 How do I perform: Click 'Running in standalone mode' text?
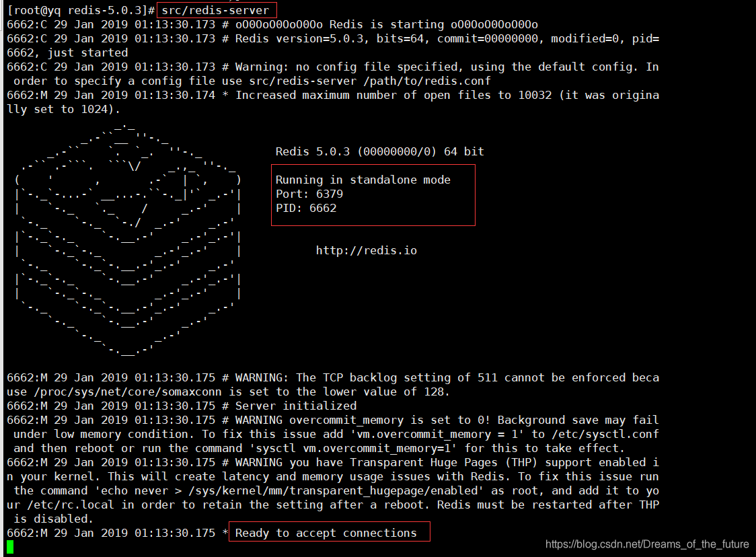[x=363, y=180]
